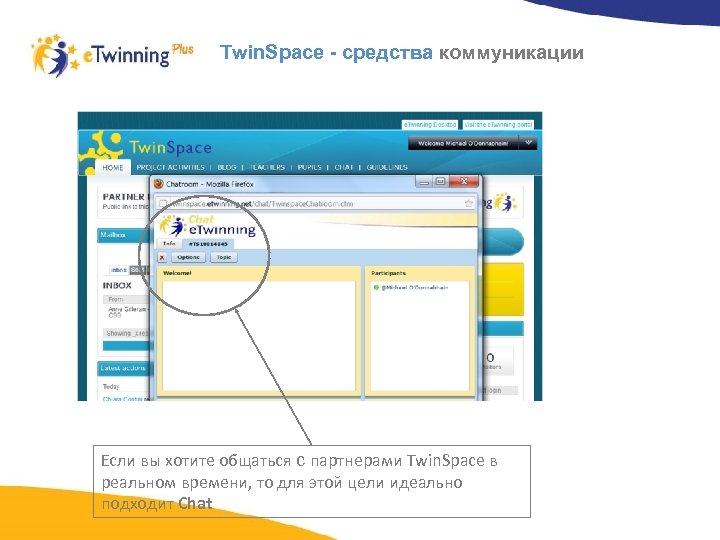Select @Michael O'Donnabhain in Participants list

(415, 287)
